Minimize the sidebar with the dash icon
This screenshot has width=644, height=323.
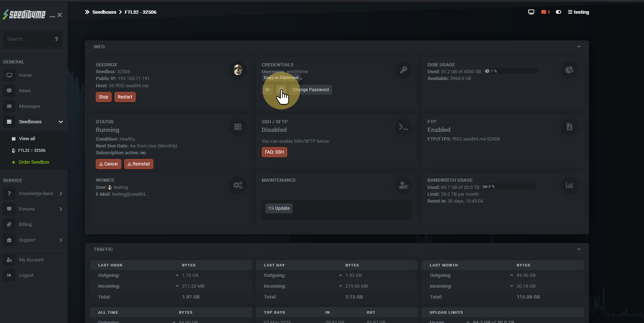click(x=52, y=16)
